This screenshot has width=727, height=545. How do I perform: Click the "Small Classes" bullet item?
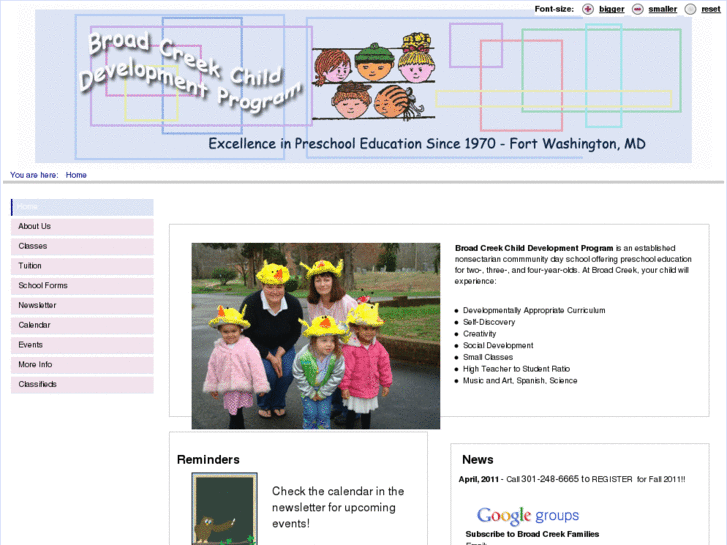pyautogui.click(x=488, y=357)
